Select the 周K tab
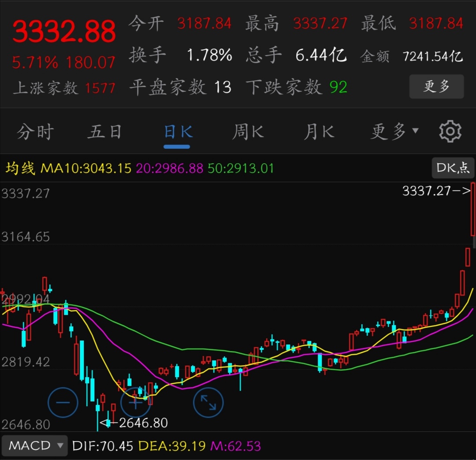 pos(248,132)
